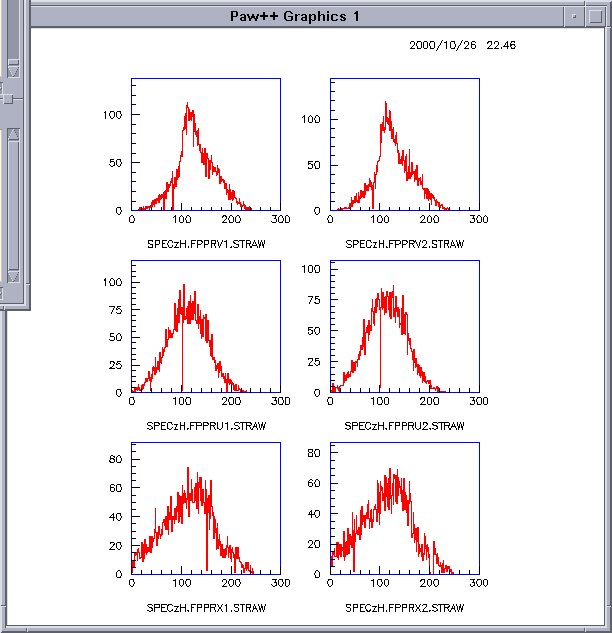Pick the SPECzH.FPPRX2.STRAW histogram plot
The width and height of the screenshot is (612, 633).
[405, 509]
